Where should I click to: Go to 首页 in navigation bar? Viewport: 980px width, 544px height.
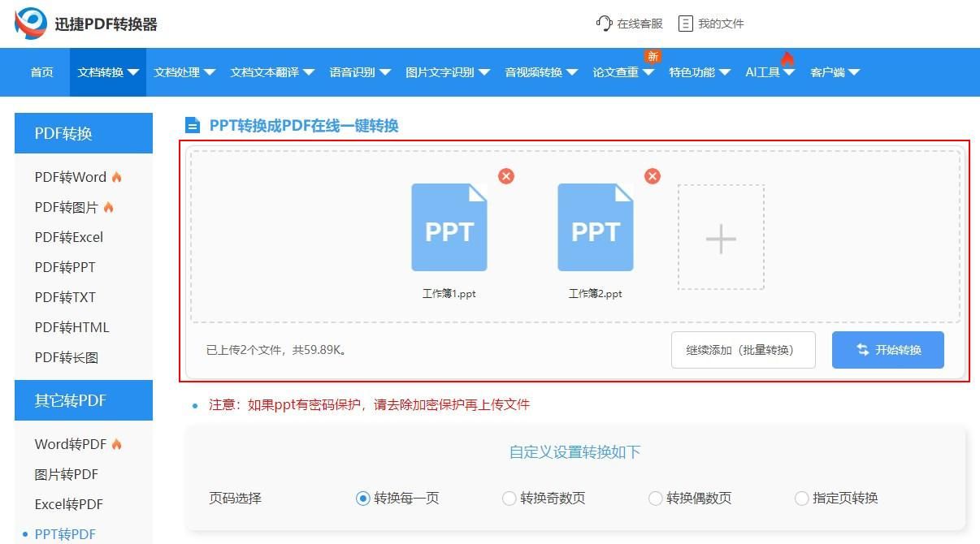pos(42,72)
